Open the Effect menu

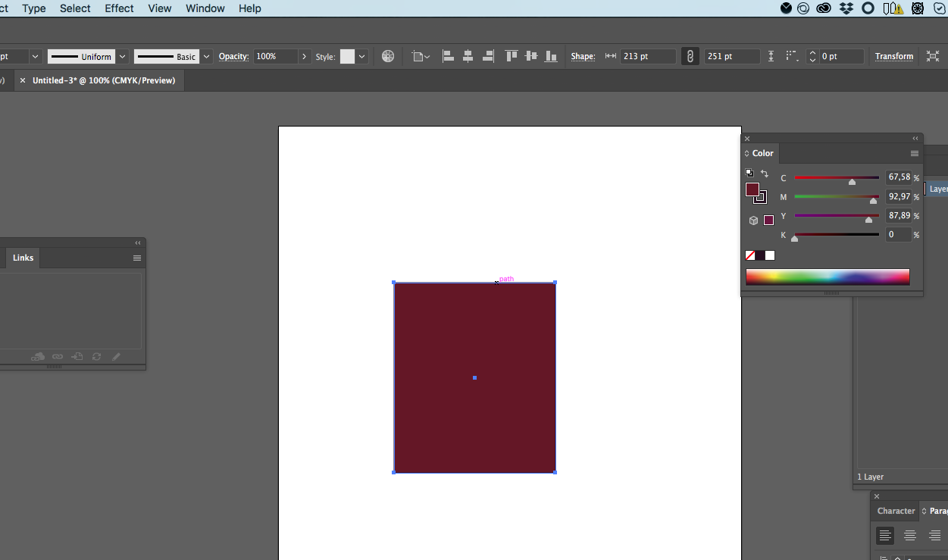coord(119,8)
